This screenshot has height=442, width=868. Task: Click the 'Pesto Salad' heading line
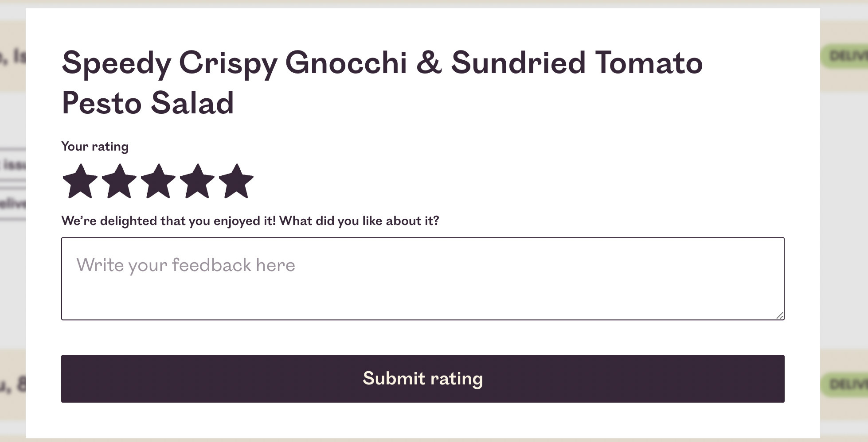(x=148, y=103)
